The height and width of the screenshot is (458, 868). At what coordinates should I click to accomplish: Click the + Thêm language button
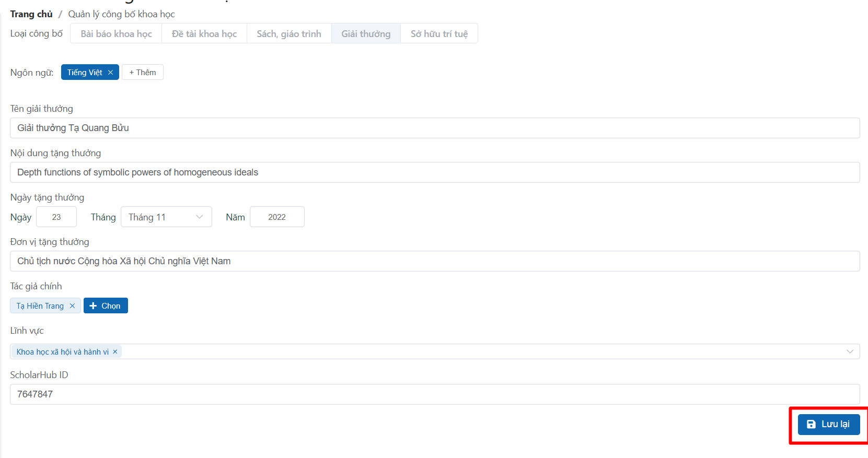click(x=143, y=72)
